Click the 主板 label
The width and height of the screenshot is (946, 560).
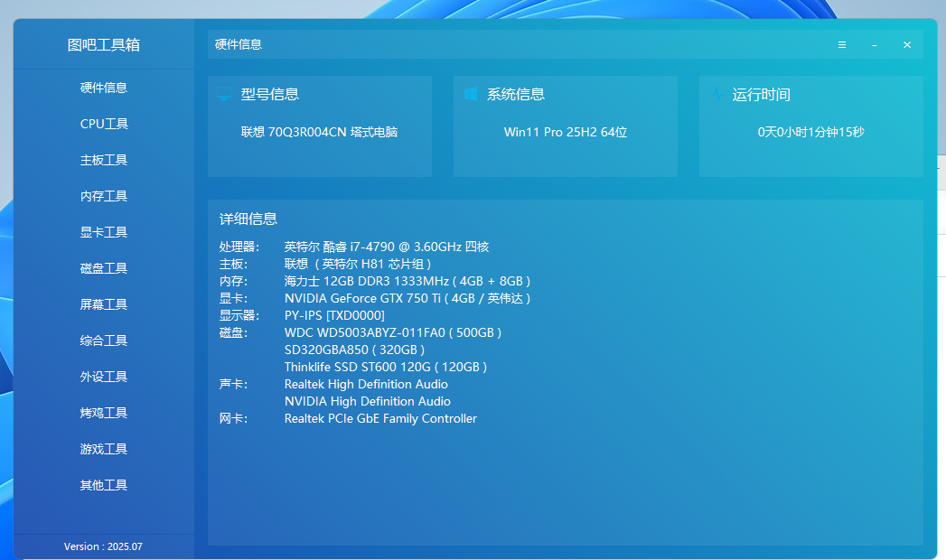click(233, 264)
